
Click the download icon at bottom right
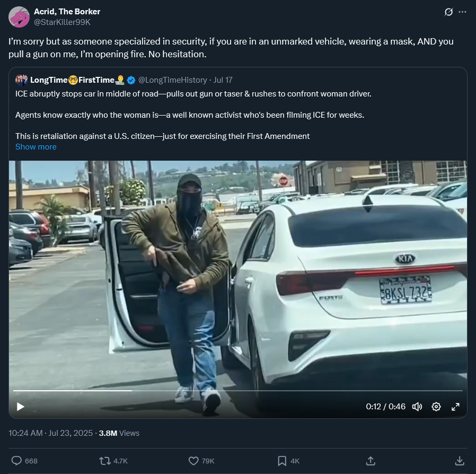coord(460,461)
